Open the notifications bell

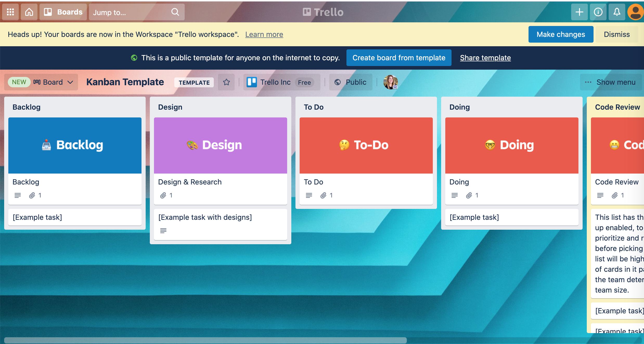coord(617,12)
